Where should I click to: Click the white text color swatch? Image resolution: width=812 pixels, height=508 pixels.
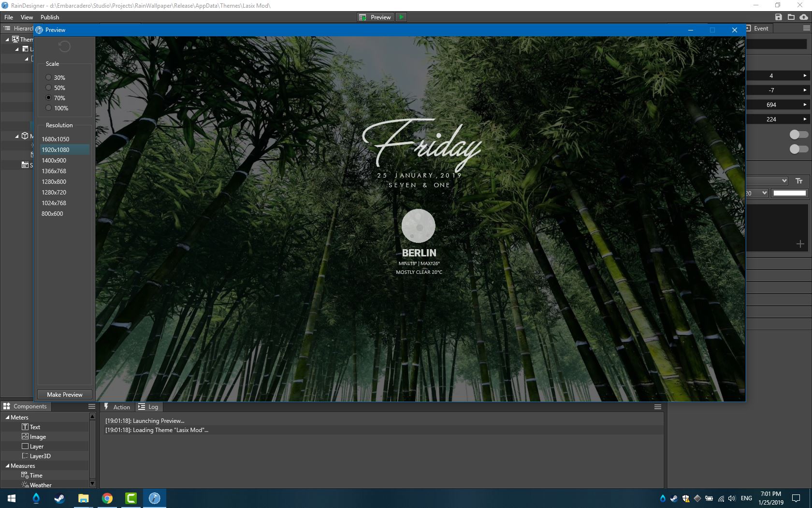coord(789,193)
